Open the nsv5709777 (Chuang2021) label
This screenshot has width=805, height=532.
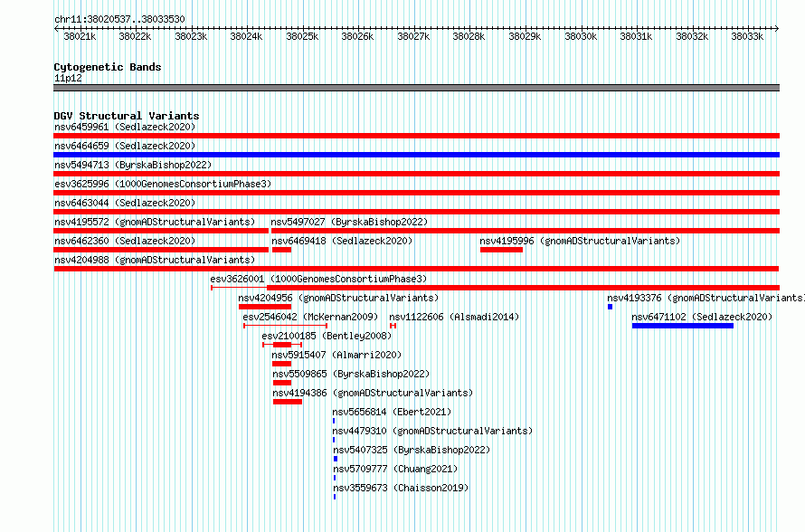pos(395,469)
